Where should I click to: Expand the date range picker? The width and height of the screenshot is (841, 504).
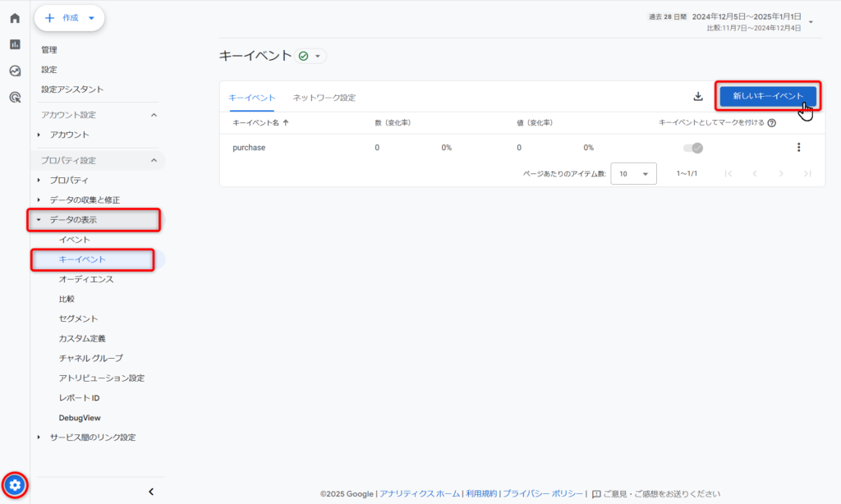(811, 22)
